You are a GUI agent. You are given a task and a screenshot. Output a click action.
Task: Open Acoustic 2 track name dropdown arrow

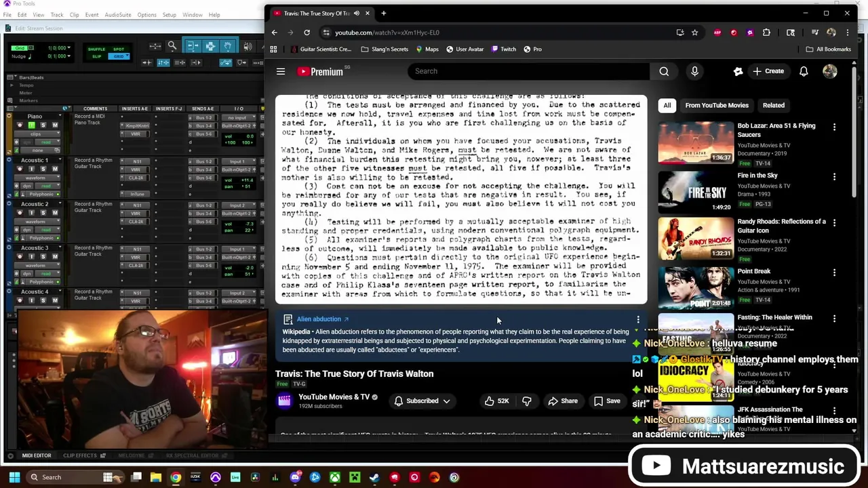60,203
